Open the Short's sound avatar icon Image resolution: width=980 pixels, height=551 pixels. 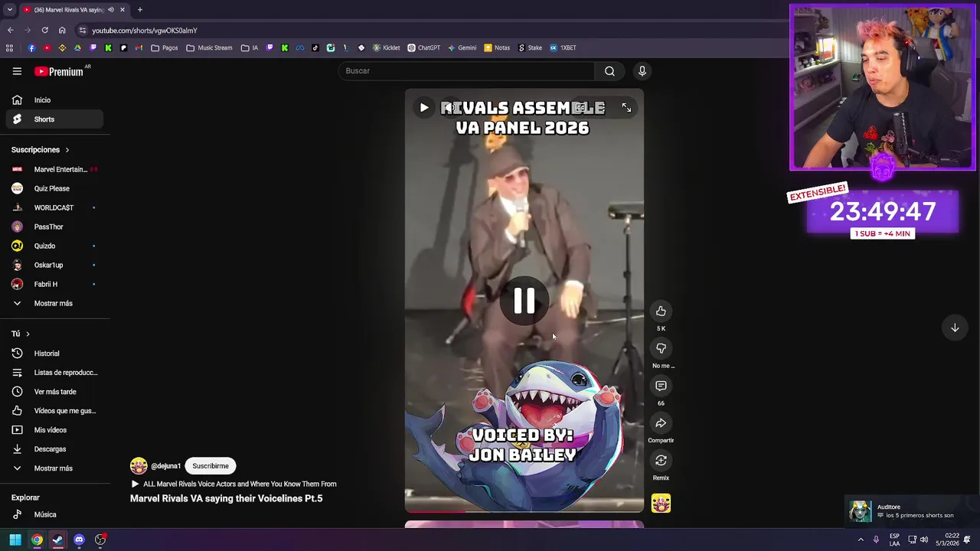click(x=661, y=503)
